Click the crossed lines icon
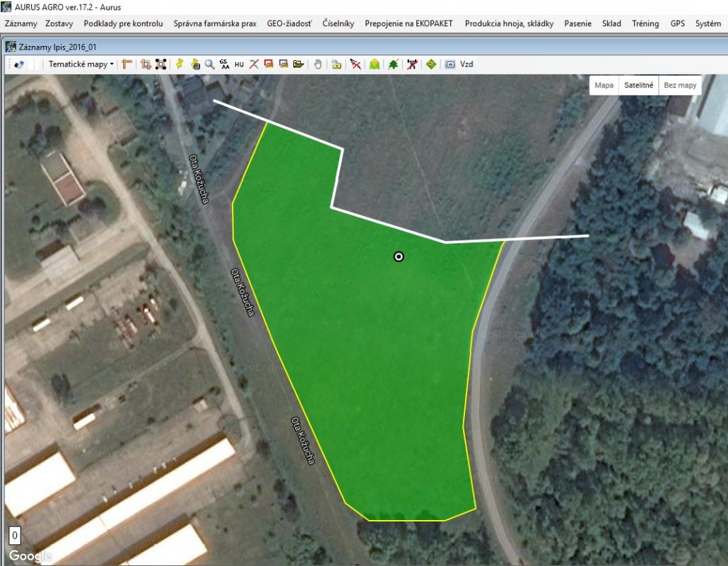 point(254,64)
